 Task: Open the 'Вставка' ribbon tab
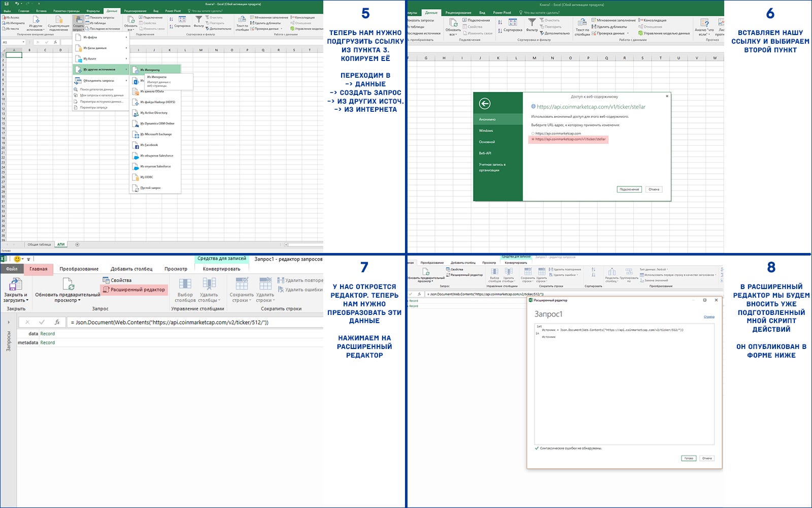click(41, 11)
